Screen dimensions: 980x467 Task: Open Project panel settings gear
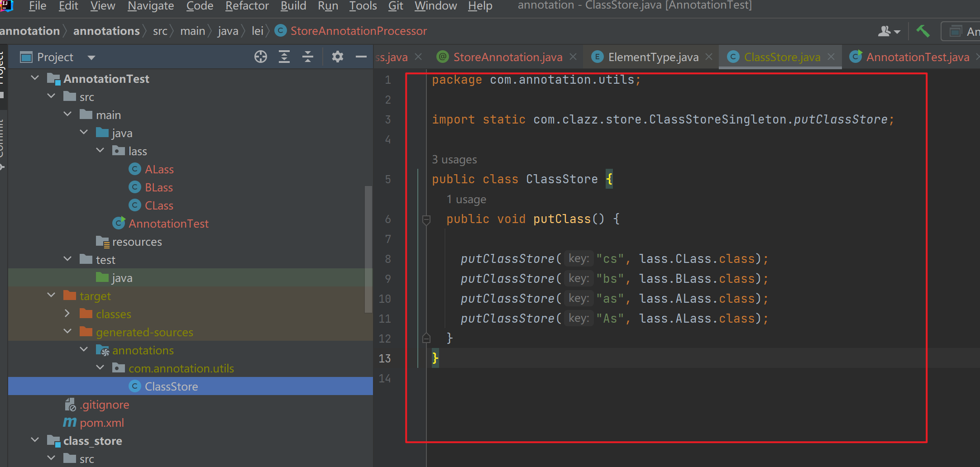coord(338,57)
